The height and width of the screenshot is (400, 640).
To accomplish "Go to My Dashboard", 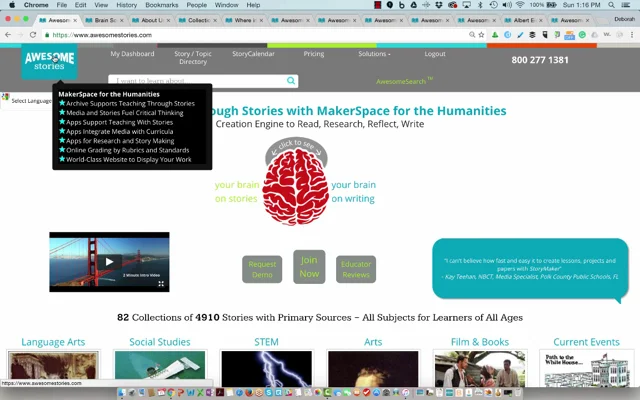I will 132,54.
